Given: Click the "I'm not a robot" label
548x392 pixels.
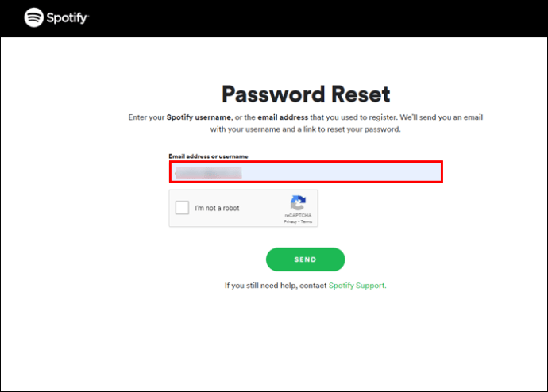Looking at the screenshot, I should click(x=217, y=208).
